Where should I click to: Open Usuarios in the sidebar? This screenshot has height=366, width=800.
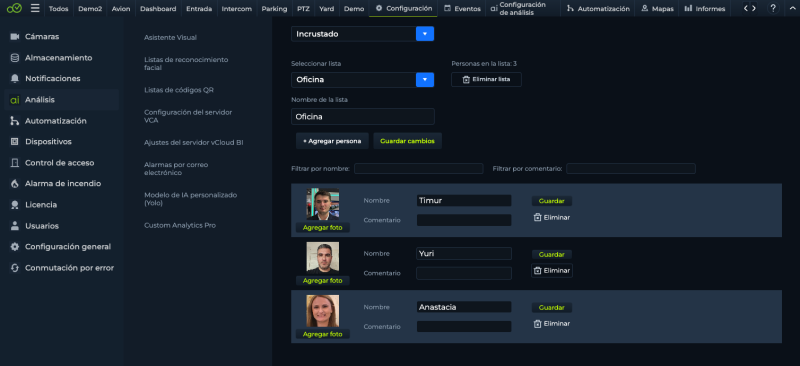62,226
